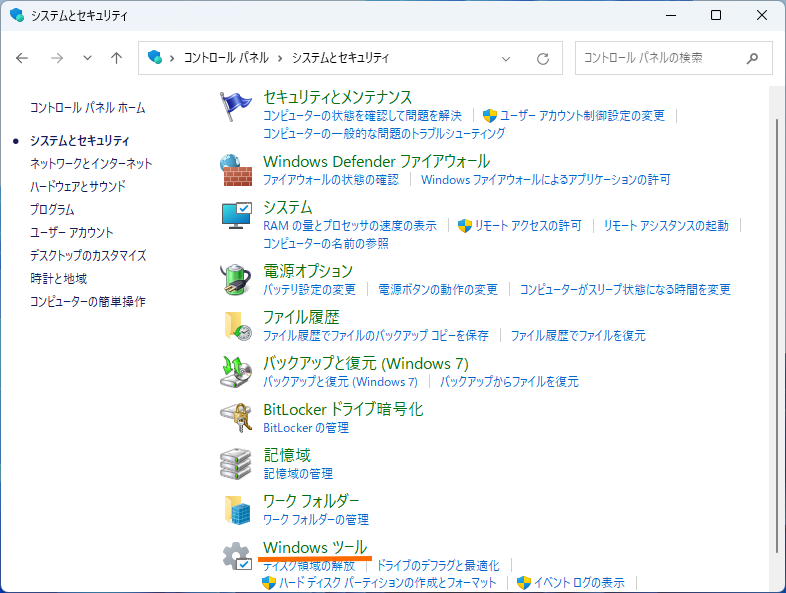Open the セキュリティとメンテナンス heading

pyautogui.click(x=338, y=97)
